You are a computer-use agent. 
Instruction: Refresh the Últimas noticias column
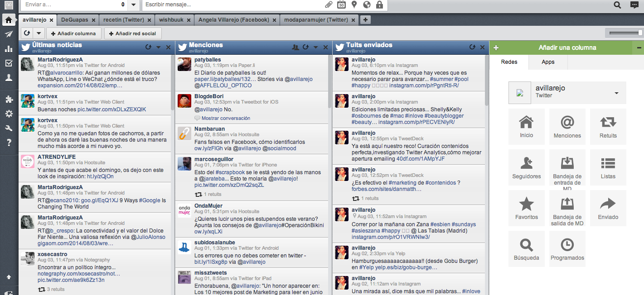[x=148, y=47]
